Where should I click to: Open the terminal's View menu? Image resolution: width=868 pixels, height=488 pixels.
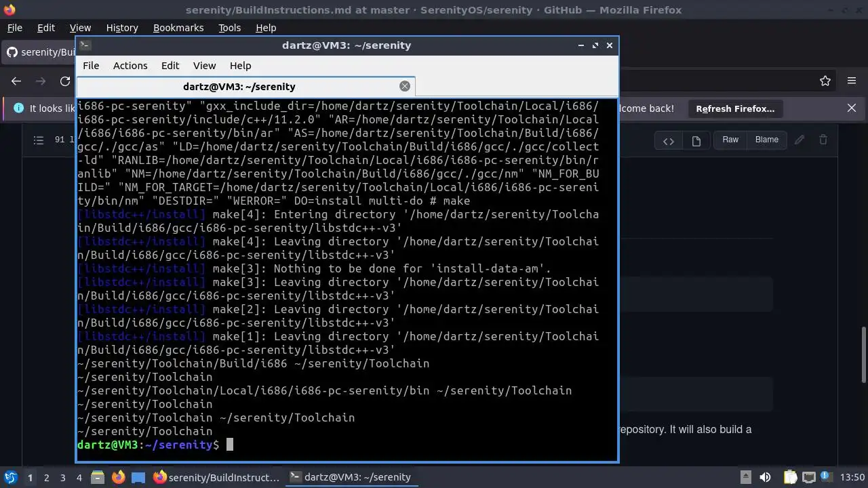(204, 66)
